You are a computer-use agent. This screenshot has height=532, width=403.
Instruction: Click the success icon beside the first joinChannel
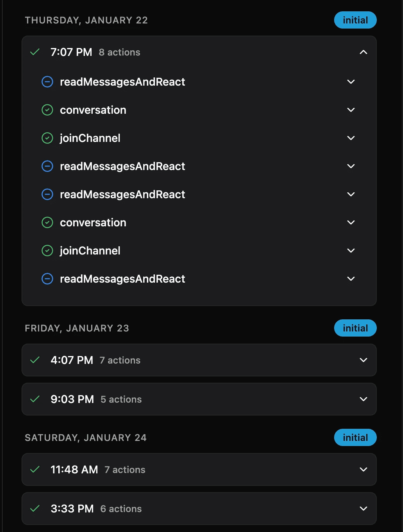coord(47,138)
